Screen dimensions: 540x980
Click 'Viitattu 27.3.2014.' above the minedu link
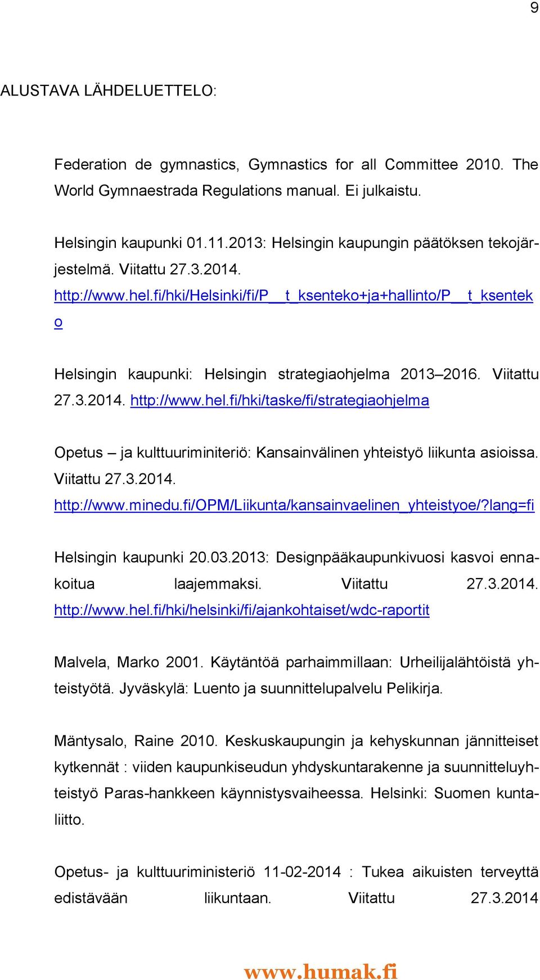115,479
